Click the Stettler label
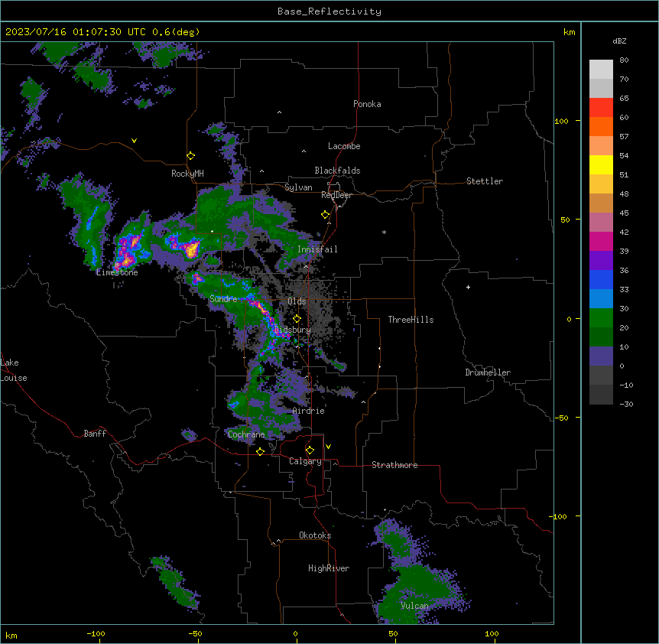 point(485,181)
